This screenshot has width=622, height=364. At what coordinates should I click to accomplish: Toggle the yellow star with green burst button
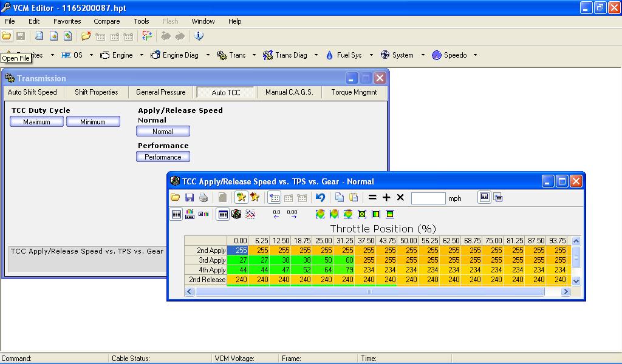pos(241,197)
